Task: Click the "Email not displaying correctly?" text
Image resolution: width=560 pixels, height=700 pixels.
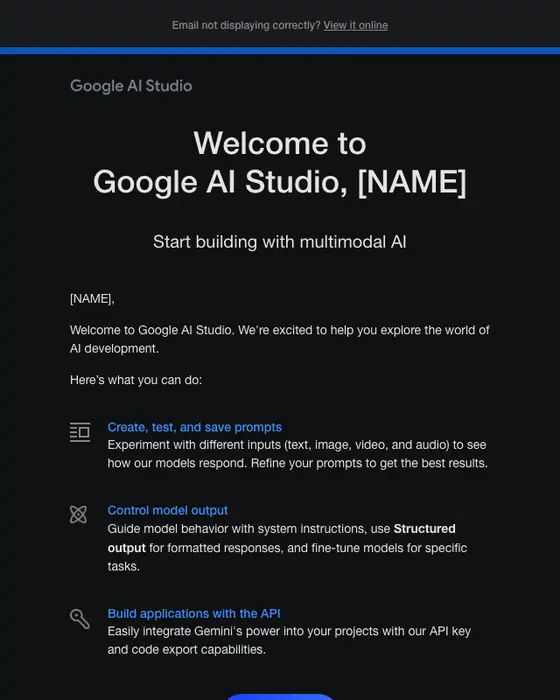Action: 246,25
